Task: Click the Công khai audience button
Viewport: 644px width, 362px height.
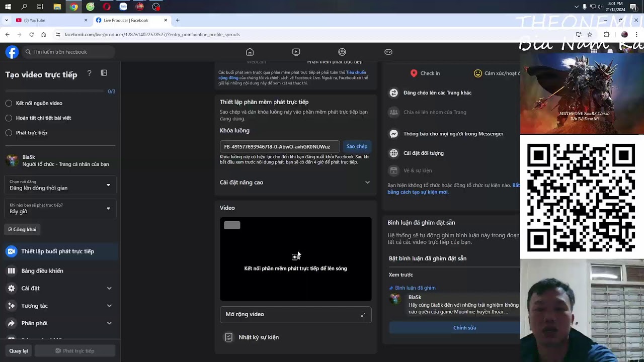Action: [x=23, y=229]
